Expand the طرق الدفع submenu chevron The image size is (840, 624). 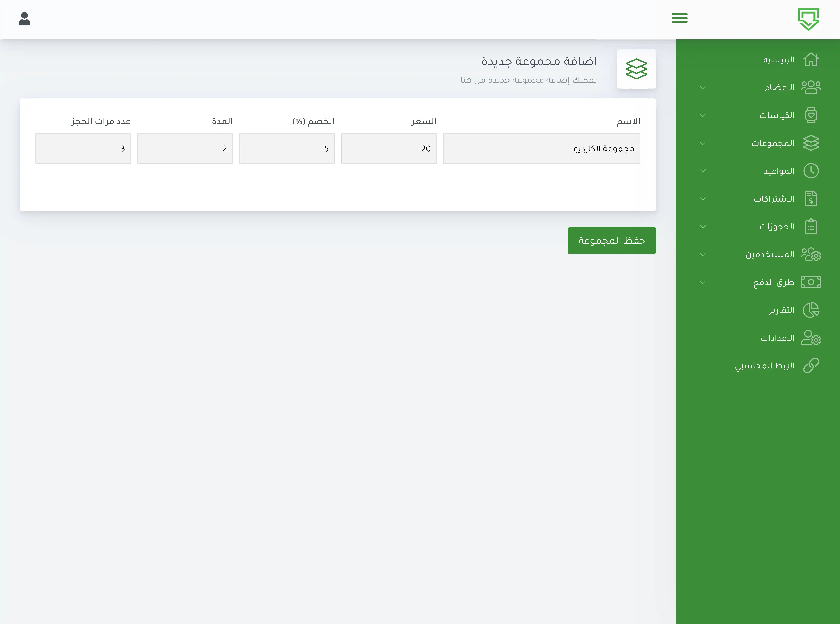[x=703, y=282]
